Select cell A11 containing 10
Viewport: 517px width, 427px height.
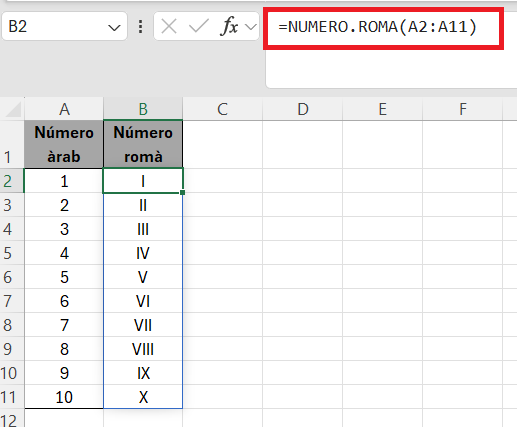[64, 397]
